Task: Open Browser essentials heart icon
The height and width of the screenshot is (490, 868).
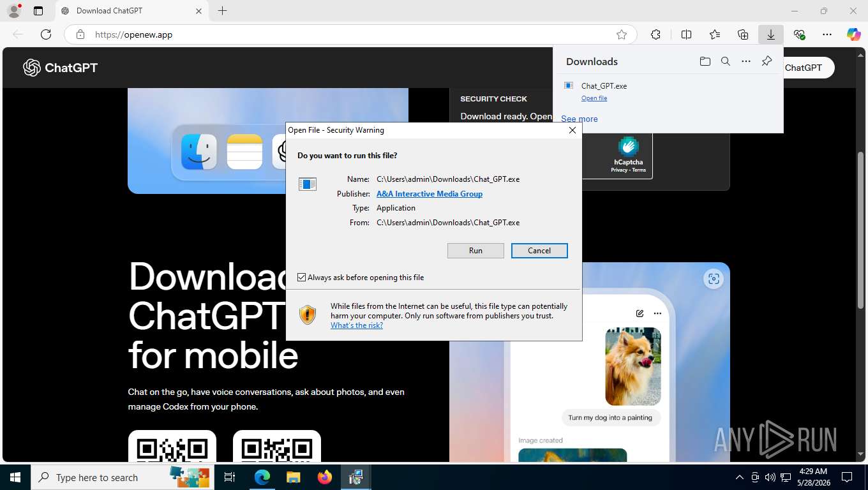Action: [x=799, y=34]
